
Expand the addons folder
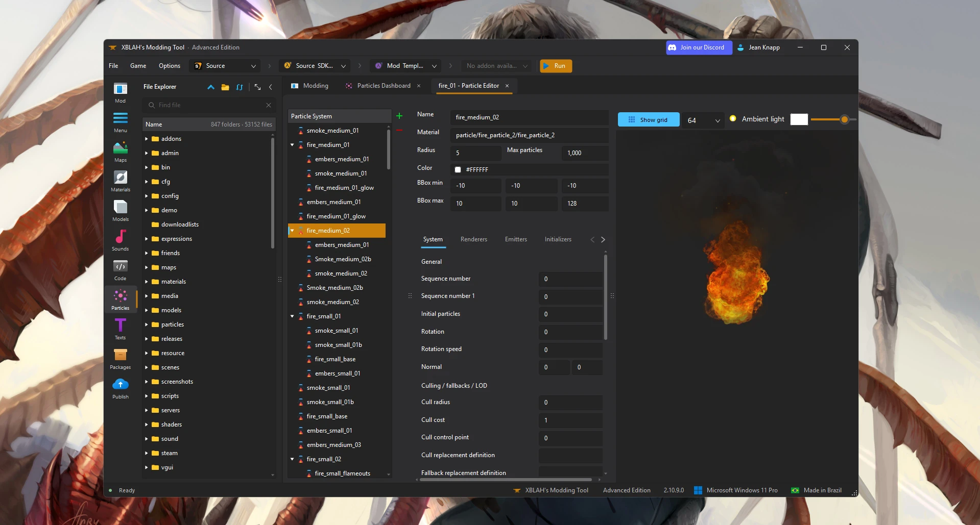(147, 139)
